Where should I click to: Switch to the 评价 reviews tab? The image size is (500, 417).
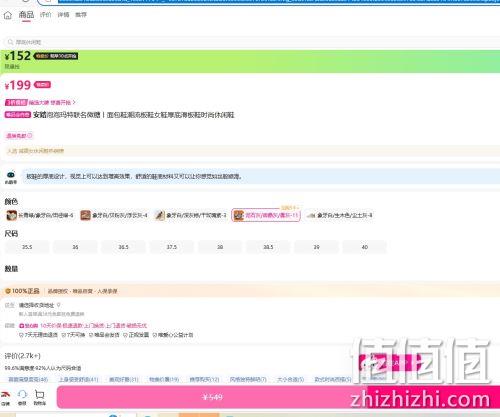click(x=45, y=15)
